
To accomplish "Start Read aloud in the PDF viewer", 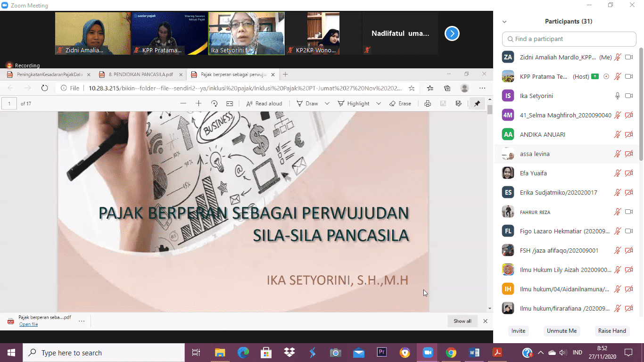I will click(x=264, y=104).
